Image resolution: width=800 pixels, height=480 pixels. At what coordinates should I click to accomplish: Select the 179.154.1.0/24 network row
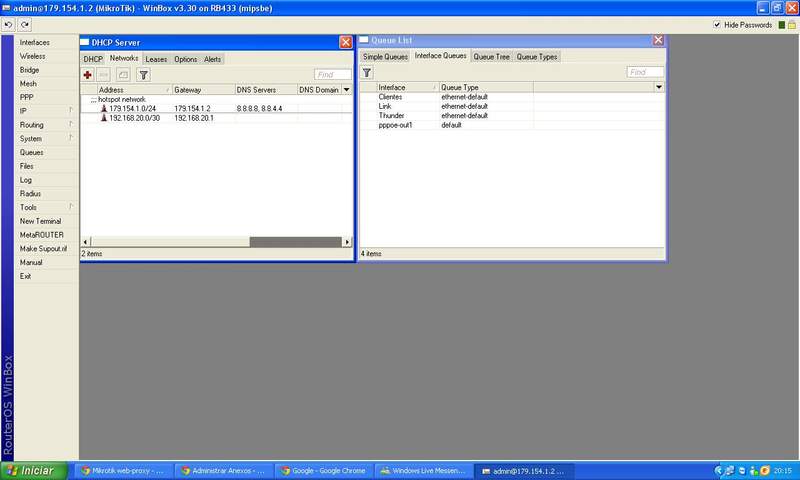coord(216,109)
